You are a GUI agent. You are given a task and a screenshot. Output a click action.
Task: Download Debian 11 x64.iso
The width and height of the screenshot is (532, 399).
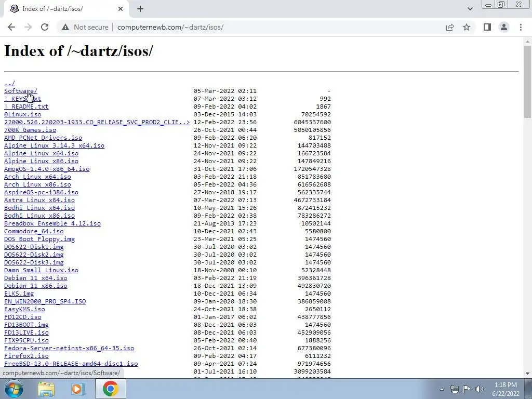coord(36,278)
